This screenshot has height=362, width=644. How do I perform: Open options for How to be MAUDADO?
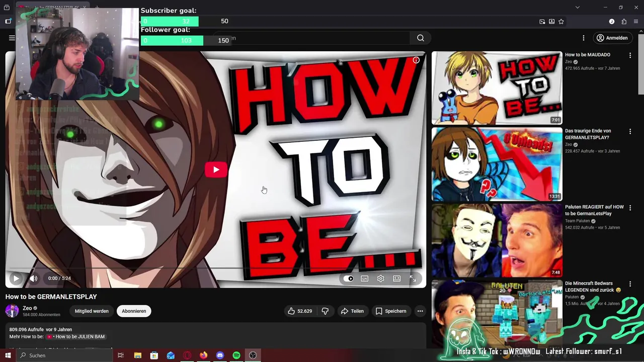coord(630,55)
